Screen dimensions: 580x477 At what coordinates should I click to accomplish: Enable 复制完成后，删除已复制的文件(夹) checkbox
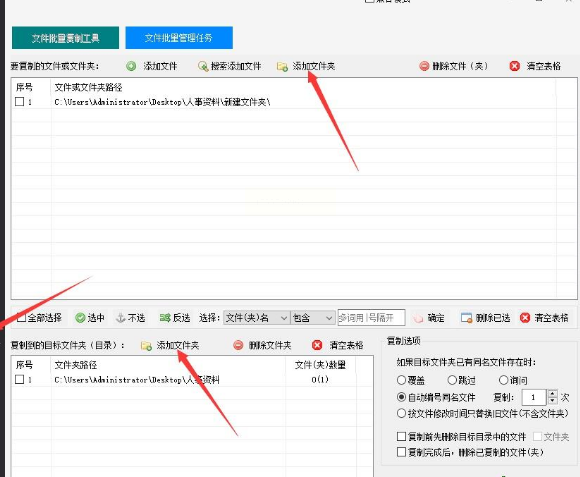tap(401, 452)
